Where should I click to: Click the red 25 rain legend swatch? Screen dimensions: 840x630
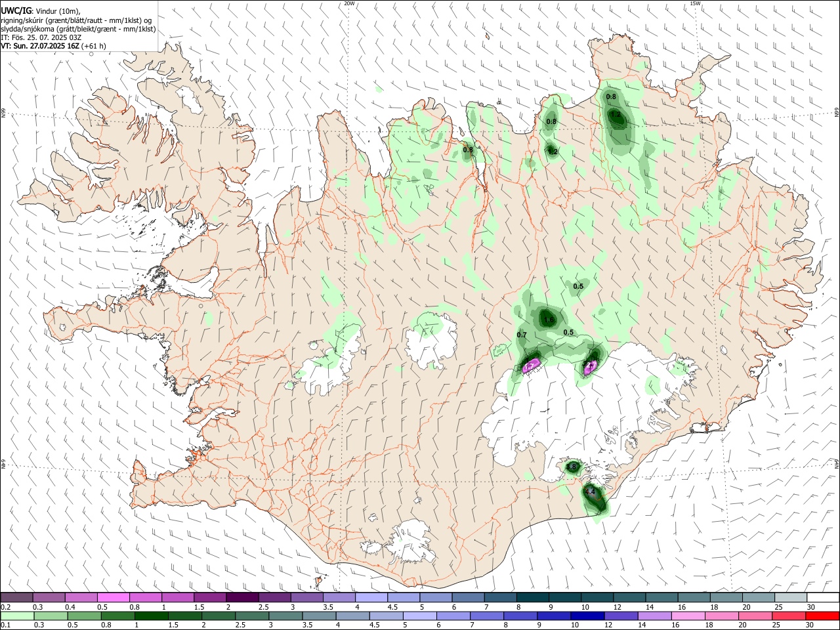(789, 616)
